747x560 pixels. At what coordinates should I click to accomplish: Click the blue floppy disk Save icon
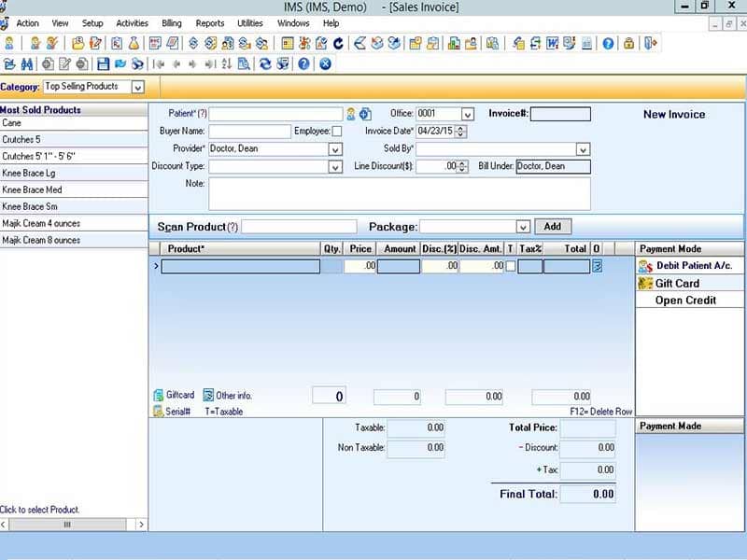[103, 63]
